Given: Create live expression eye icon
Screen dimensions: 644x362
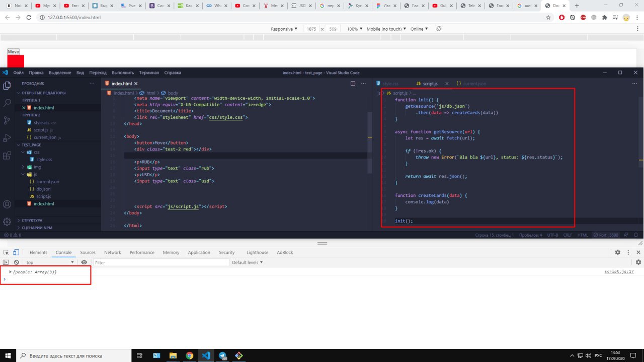Looking at the screenshot, I should click(84, 262).
